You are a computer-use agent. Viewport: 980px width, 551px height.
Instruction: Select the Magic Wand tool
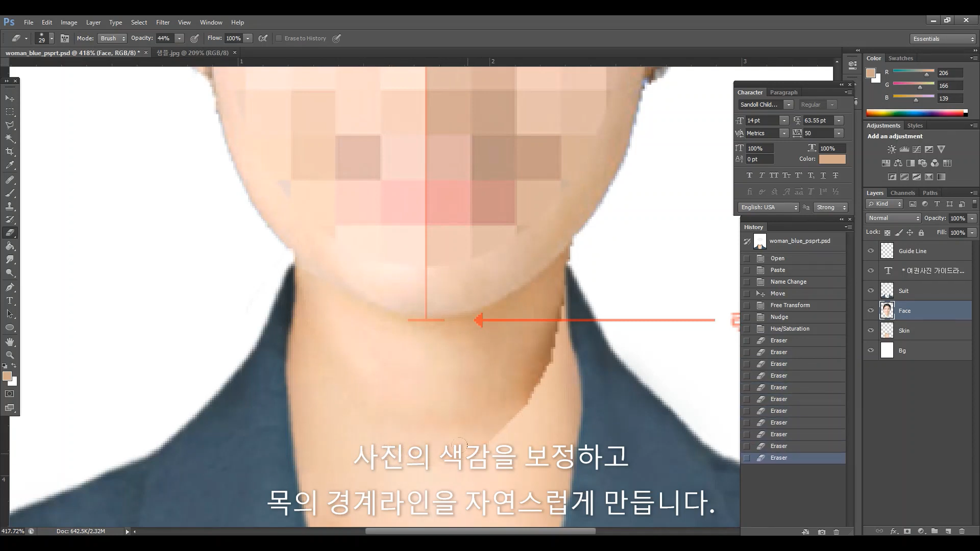click(x=10, y=138)
